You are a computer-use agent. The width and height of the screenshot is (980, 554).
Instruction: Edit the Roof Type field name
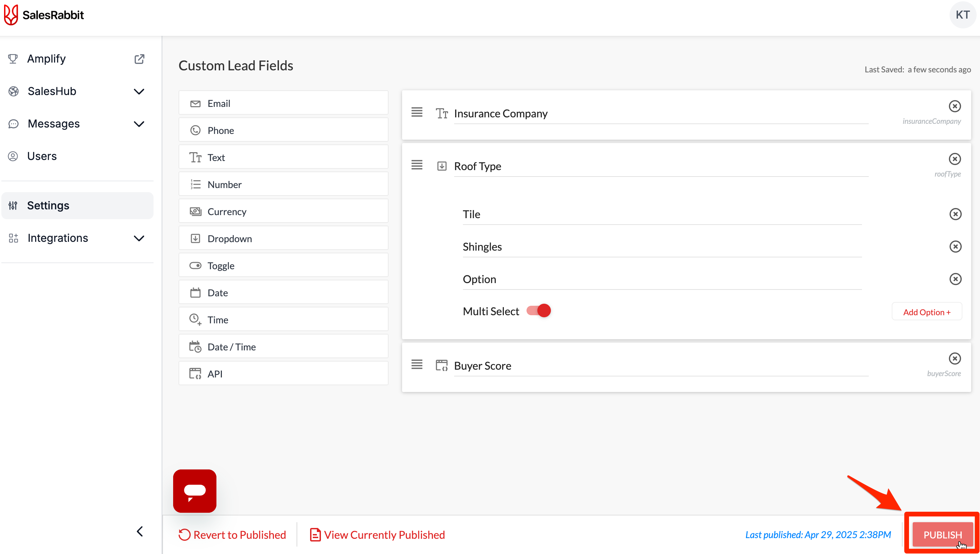(x=661, y=167)
